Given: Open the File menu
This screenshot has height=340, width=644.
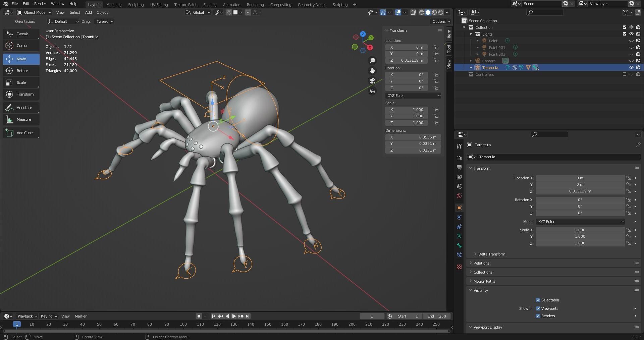Looking at the screenshot, I should [15, 4].
